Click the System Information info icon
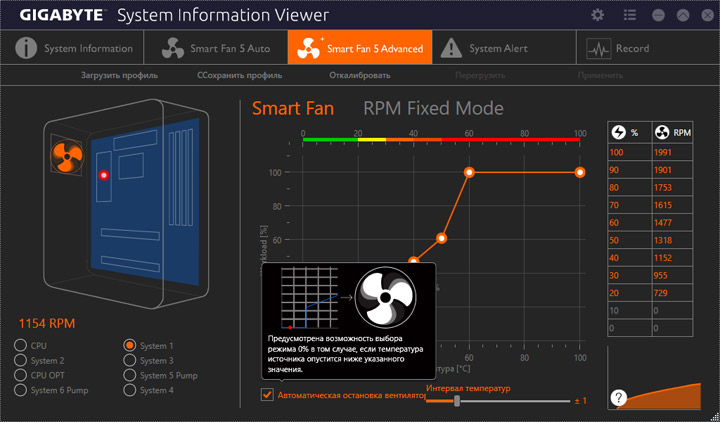Screen dimensions: 720x422 tap(26, 48)
